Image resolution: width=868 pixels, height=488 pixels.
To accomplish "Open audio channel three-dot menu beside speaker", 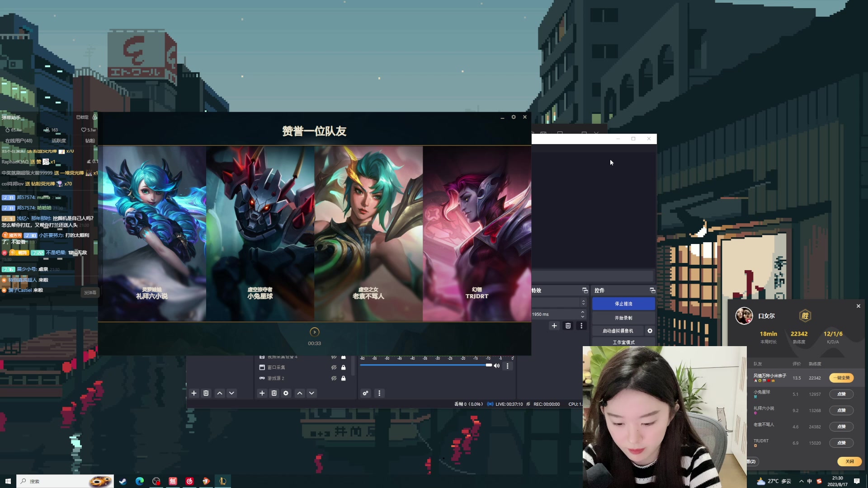I will [508, 366].
